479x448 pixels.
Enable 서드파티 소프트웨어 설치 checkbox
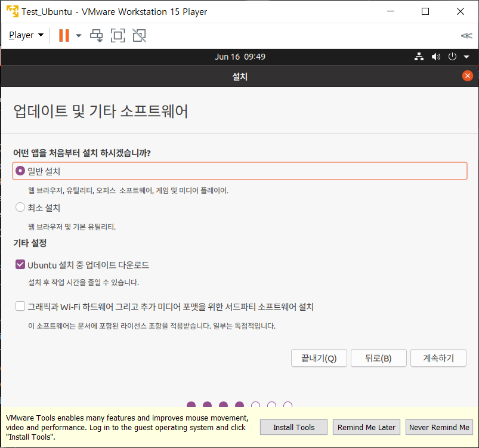click(x=20, y=306)
